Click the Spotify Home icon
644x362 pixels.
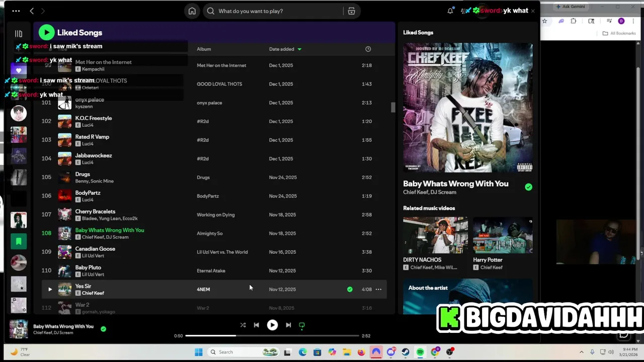pos(192,11)
